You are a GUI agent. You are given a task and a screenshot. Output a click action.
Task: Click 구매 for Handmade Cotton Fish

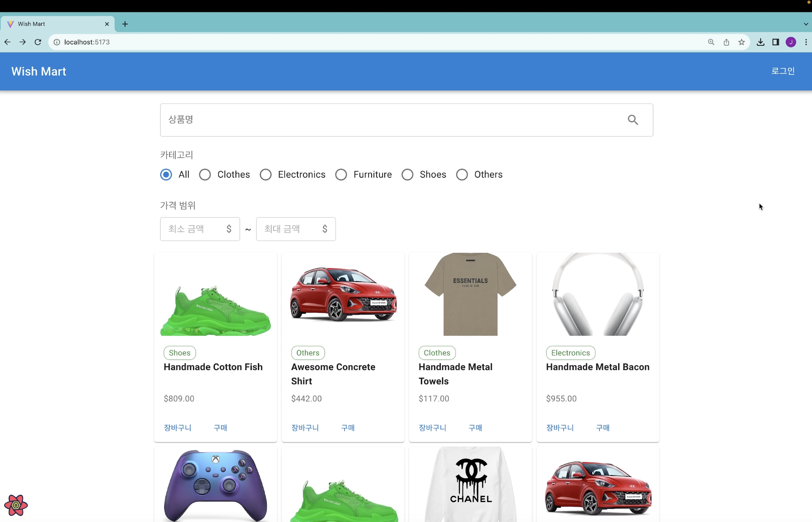[x=220, y=428]
